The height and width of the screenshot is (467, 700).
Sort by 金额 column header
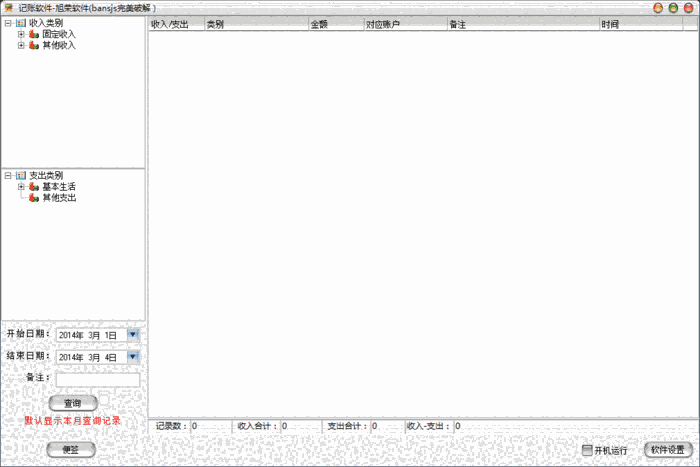337,24
